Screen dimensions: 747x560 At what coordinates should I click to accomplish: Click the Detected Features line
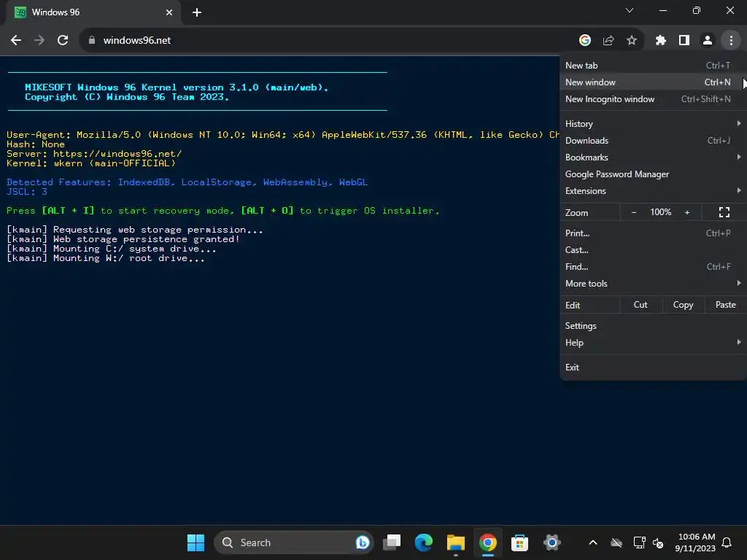pyautogui.click(x=187, y=182)
